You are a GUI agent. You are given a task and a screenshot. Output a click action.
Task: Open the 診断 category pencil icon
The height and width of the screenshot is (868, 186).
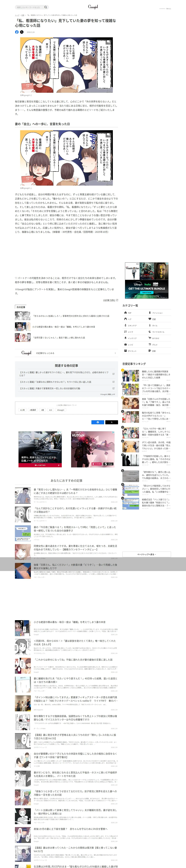tap(150, 351)
